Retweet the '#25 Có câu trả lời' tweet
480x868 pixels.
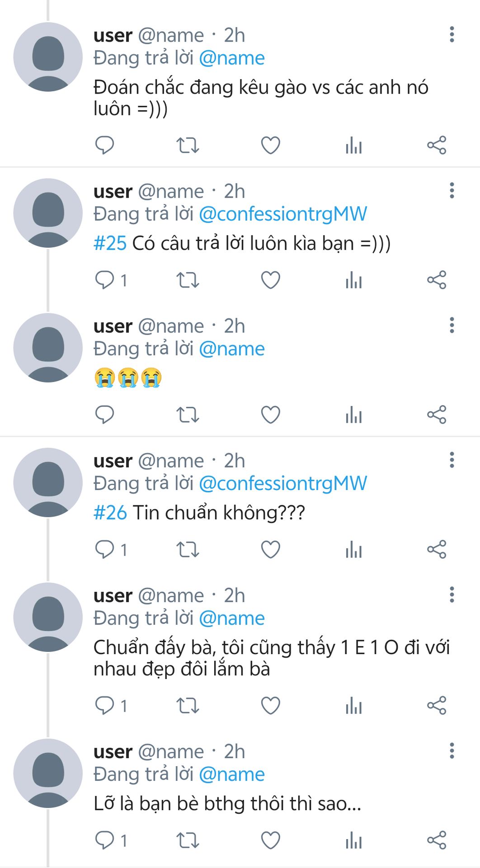tap(187, 280)
